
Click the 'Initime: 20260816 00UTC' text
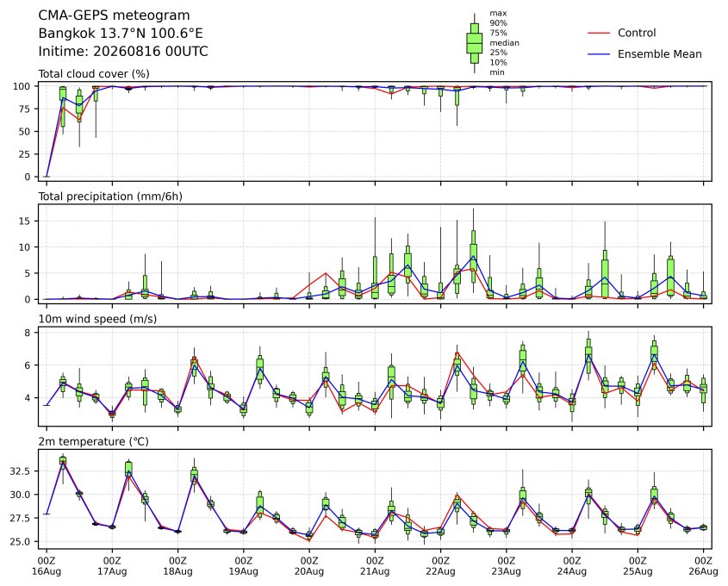click(x=123, y=51)
